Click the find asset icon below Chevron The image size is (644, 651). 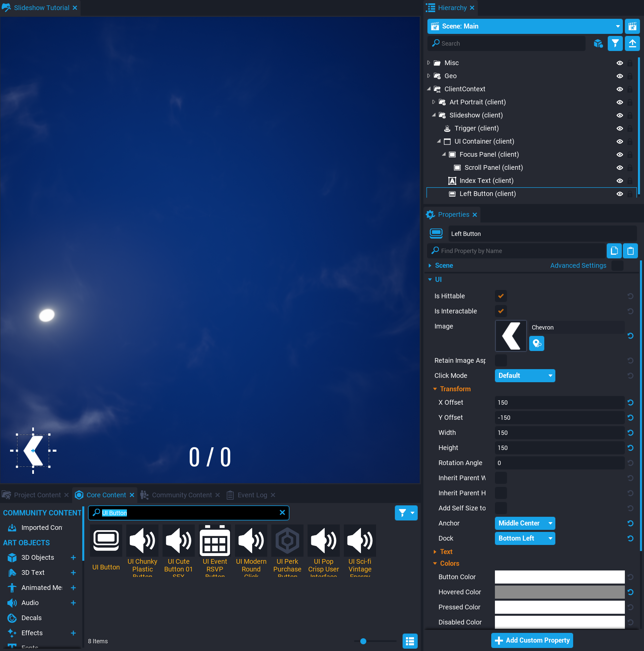[537, 344]
